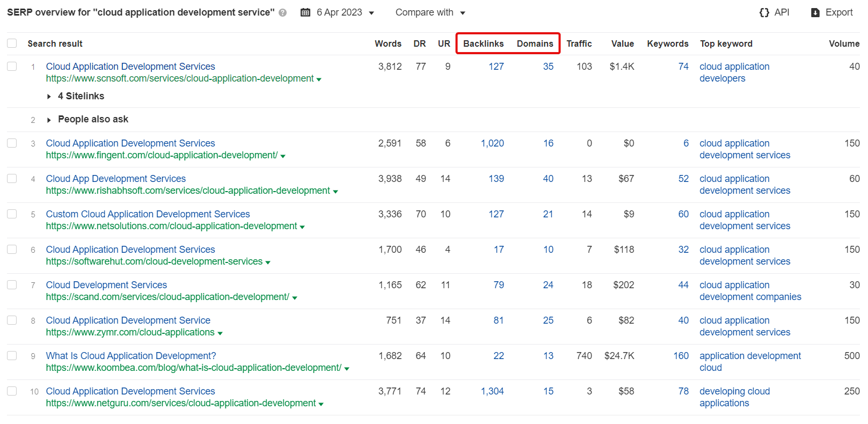This screenshot has height=424, width=868.
Task: Click backlinks count 1,020 for fingent.com
Action: click(x=492, y=143)
